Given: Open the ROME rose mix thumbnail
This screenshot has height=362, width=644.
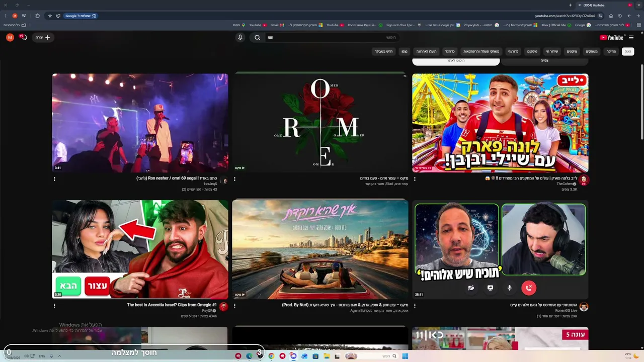Looking at the screenshot, I should pyautogui.click(x=320, y=123).
